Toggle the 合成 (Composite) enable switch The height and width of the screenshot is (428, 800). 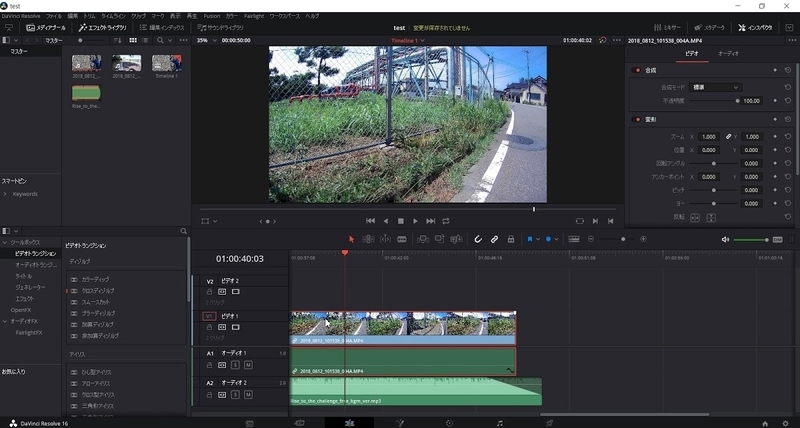pyautogui.click(x=638, y=70)
